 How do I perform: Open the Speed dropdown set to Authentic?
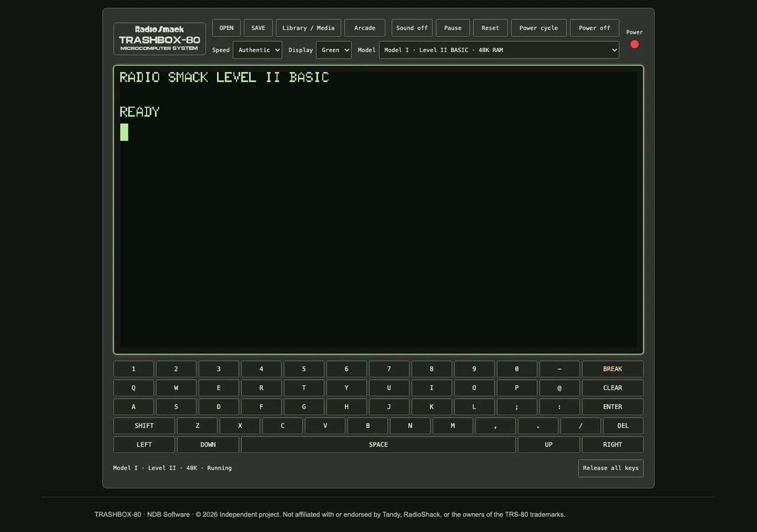coord(257,50)
